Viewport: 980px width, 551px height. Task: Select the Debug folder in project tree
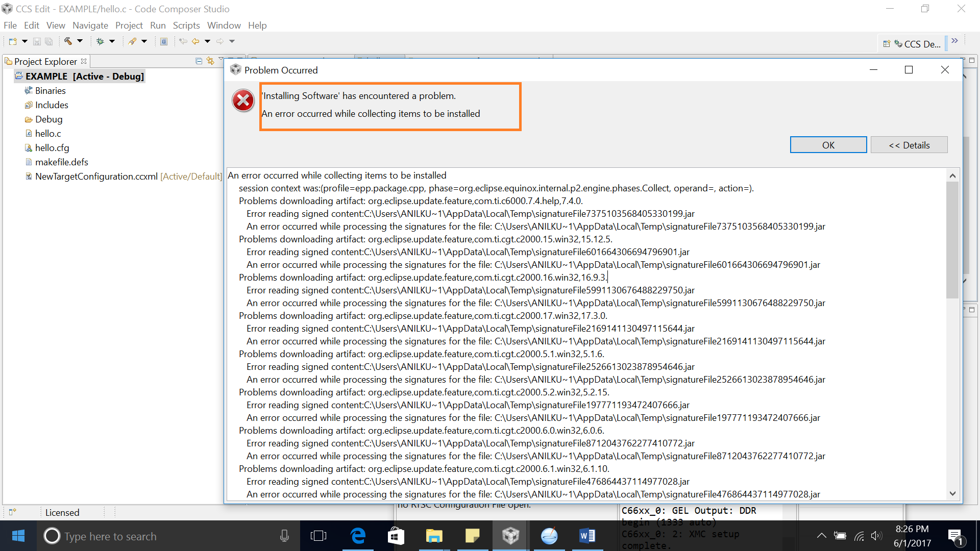(x=49, y=119)
